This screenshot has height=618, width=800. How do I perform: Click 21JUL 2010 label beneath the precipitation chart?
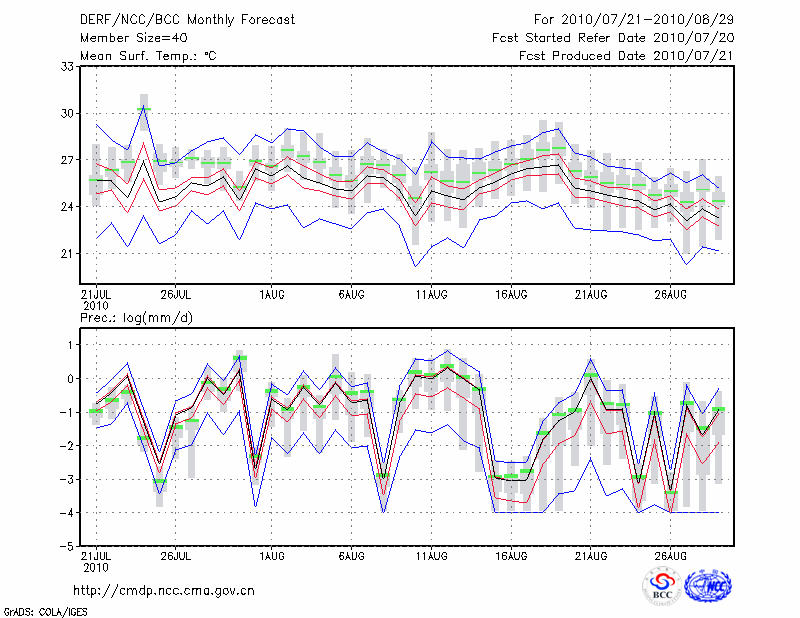tap(95, 560)
